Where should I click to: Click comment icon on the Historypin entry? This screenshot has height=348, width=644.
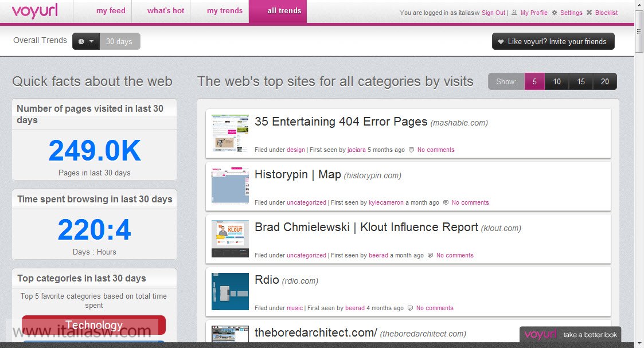click(x=446, y=203)
